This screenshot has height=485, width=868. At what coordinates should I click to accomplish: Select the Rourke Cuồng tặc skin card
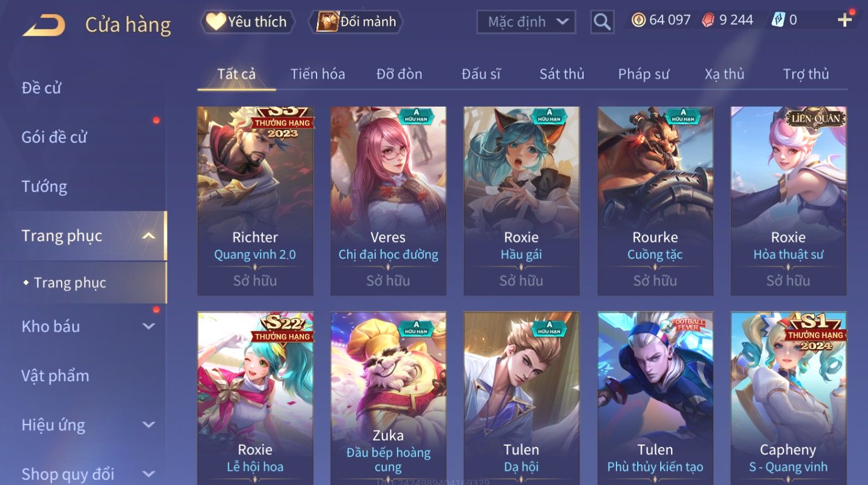click(x=655, y=201)
